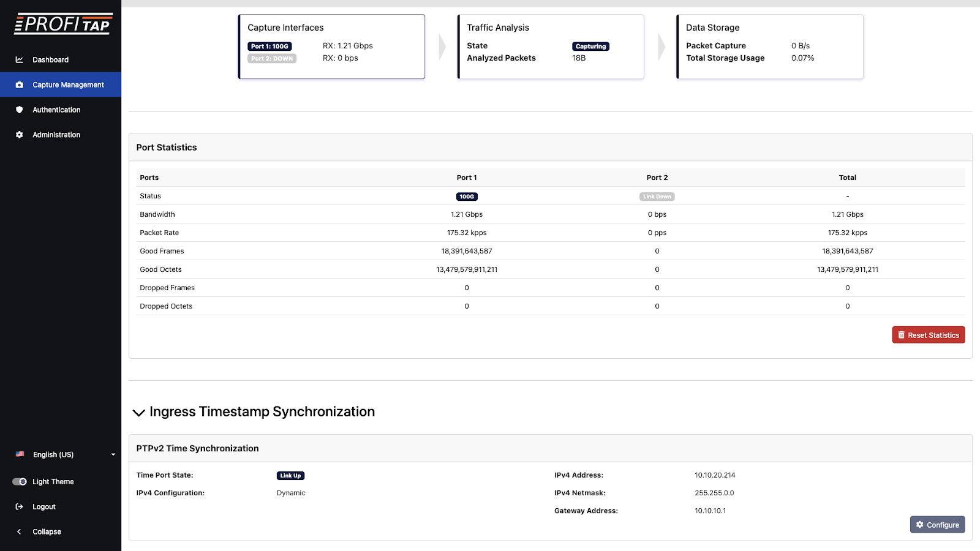Viewport: 980px width, 551px height.
Task: Click the Administration gear icon
Action: click(20, 135)
